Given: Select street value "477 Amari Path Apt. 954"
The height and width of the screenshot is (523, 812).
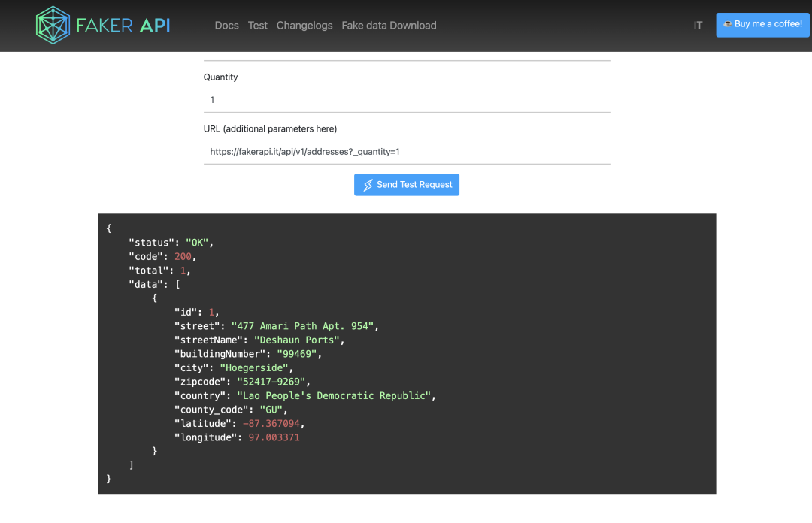Looking at the screenshot, I should click(x=302, y=326).
